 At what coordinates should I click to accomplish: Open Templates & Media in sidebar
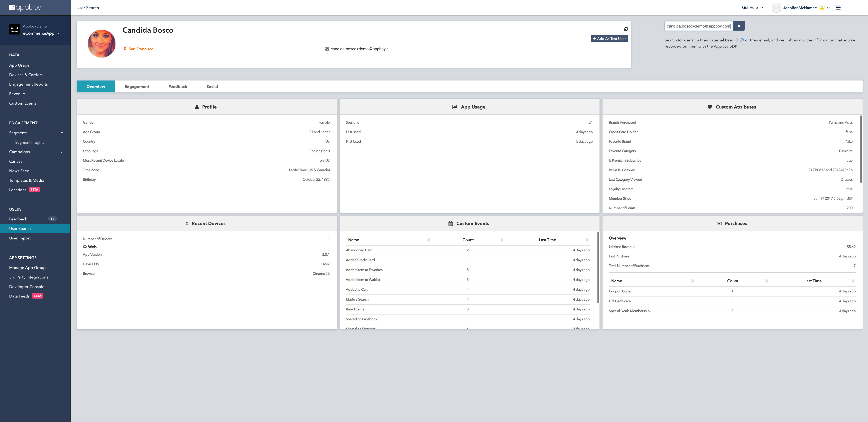[27, 180]
